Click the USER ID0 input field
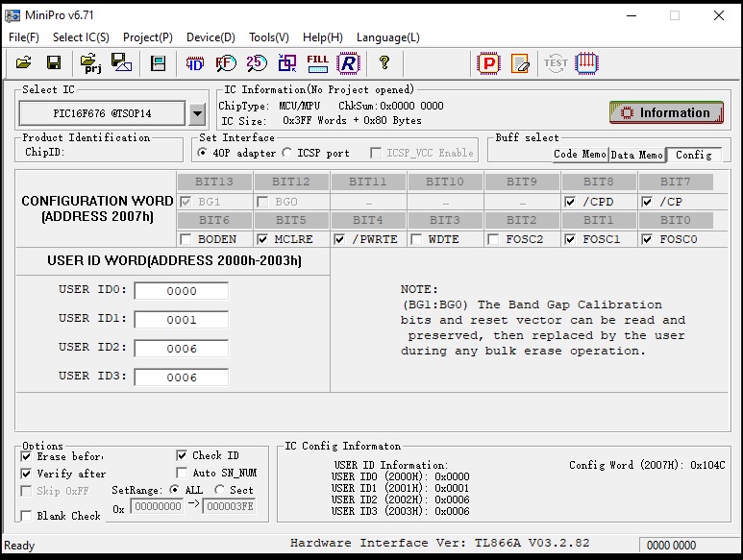This screenshot has height=560, width=743. point(181,291)
